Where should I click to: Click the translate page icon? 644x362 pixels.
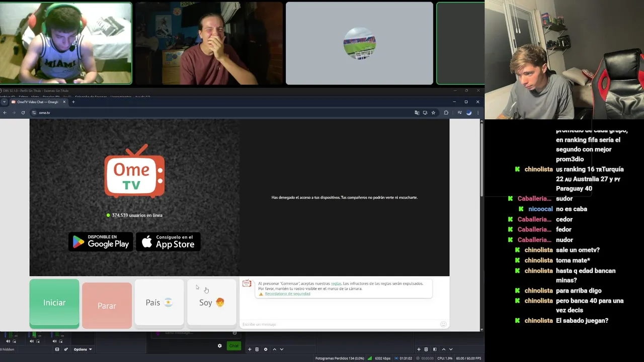click(x=417, y=113)
